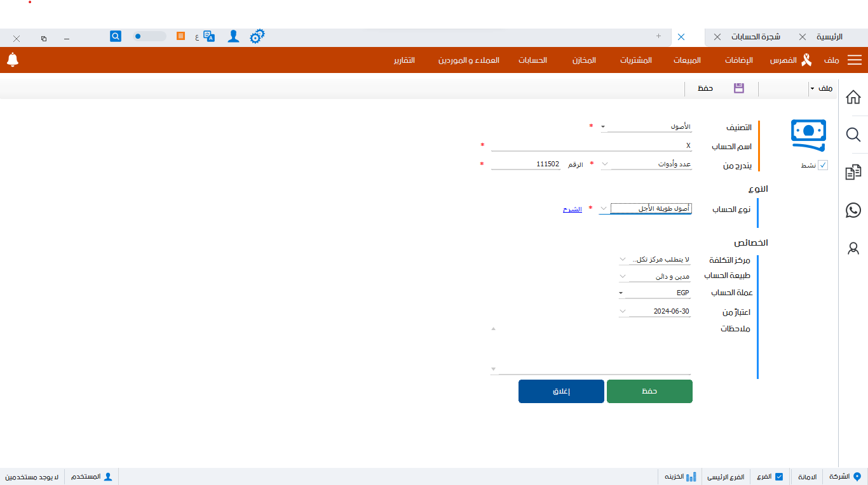Expand the اعتبار من date picker dropdown
Screen dimensions: 868x485
pos(623,311)
